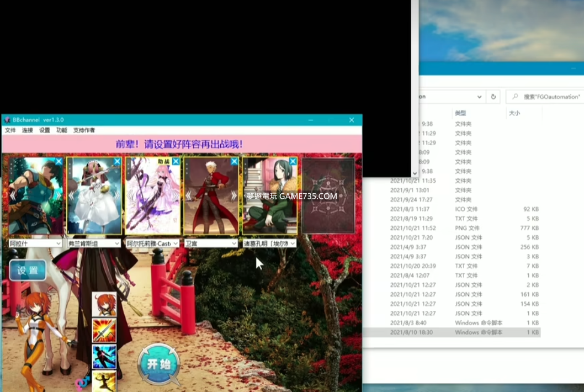Screen dimensions: 584x392
Task: Show previous servant on 阿尔托莉雅 card
Action: [x=130, y=195]
